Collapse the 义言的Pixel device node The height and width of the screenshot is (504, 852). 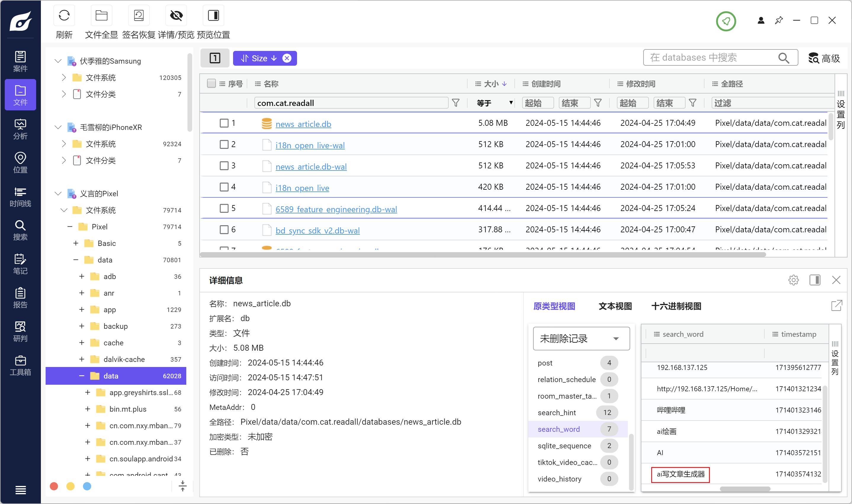point(58,193)
